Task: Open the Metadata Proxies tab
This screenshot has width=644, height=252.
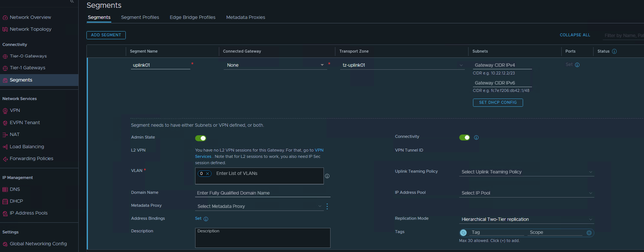Action: click(246, 17)
